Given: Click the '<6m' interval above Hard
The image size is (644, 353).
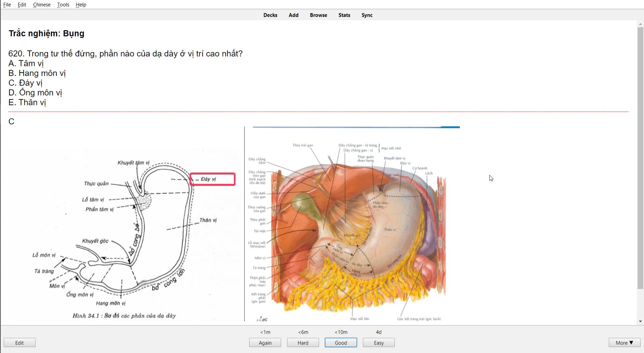Looking at the screenshot, I should coord(303,332).
